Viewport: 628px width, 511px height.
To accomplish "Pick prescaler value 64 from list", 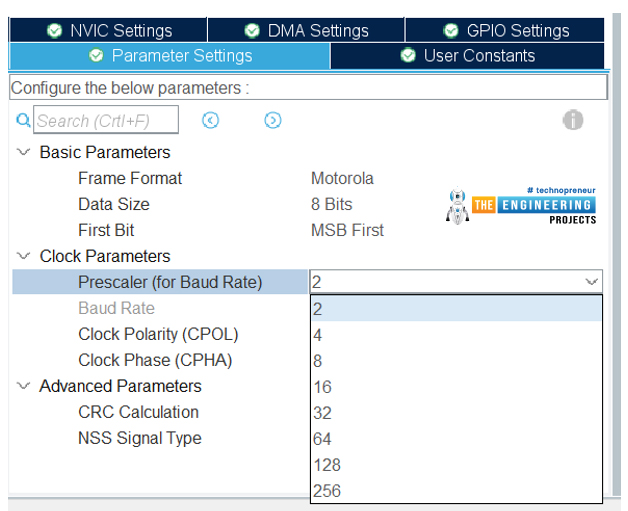I will pos(456,439).
